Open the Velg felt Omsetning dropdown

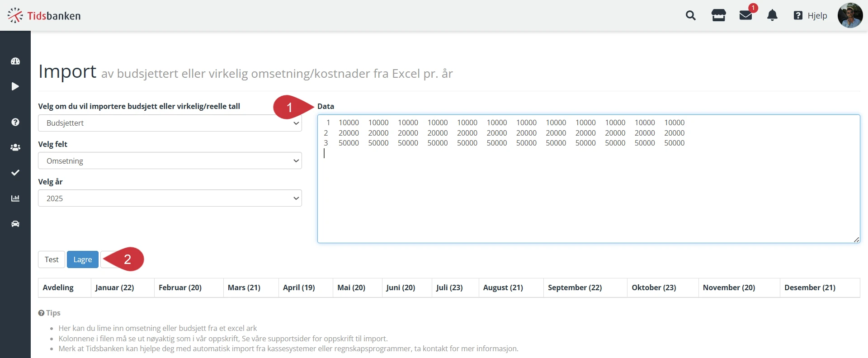(170, 161)
